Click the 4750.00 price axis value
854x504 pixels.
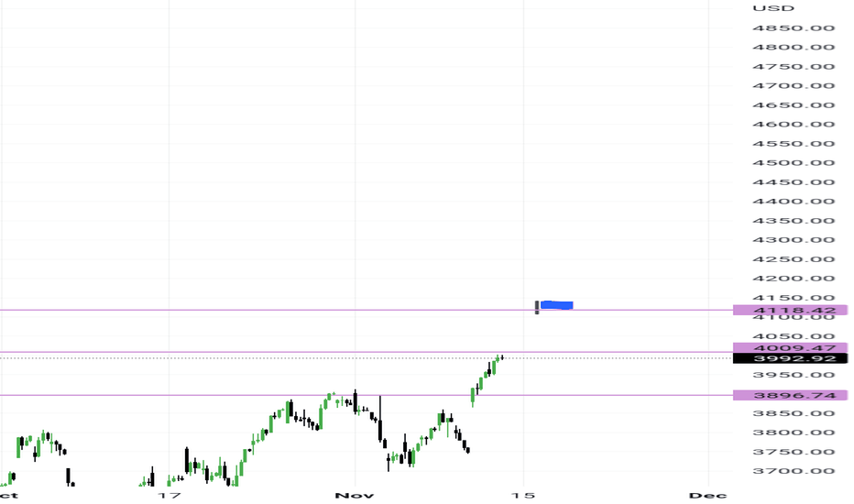(794, 67)
